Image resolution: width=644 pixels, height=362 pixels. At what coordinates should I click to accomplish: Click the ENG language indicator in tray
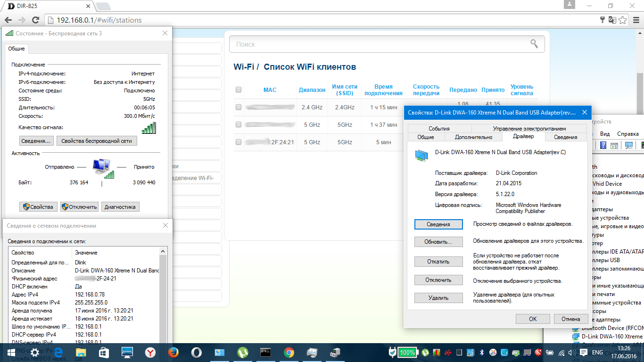click(597, 353)
